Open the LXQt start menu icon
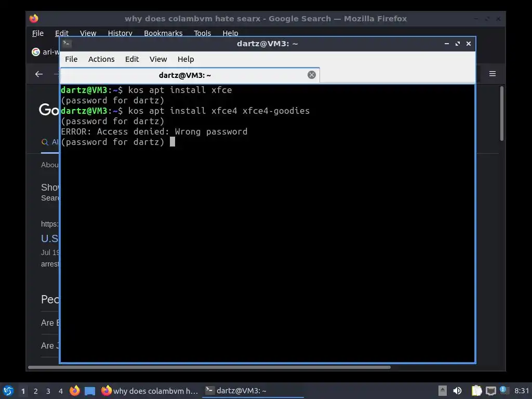The height and width of the screenshot is (399, 532). point(8,391)
